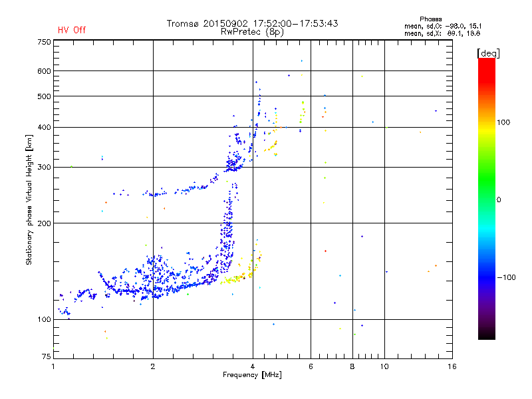532x399 pixels.
Task: Click the y-axis title 'Stationary phase Virtual Height [km]'
Action: 29,200
